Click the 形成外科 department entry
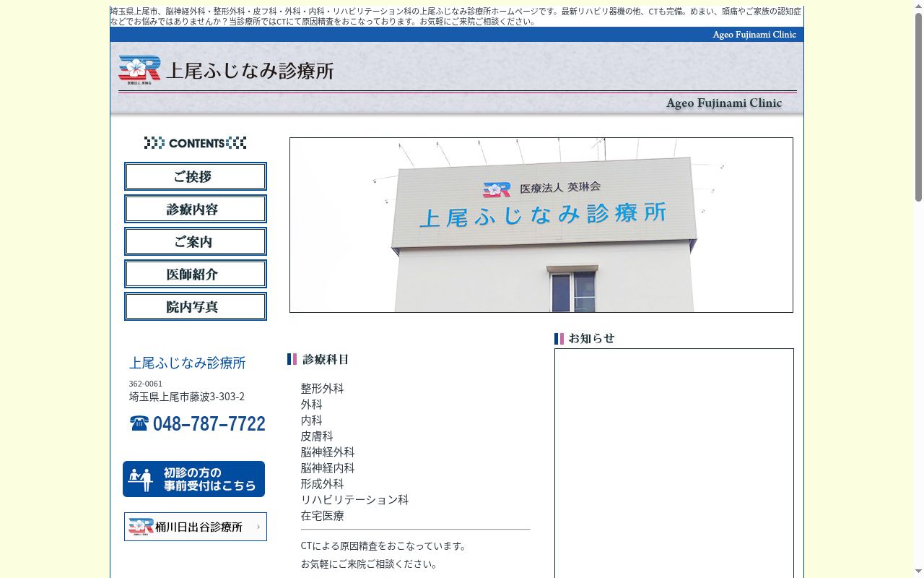 323,484
